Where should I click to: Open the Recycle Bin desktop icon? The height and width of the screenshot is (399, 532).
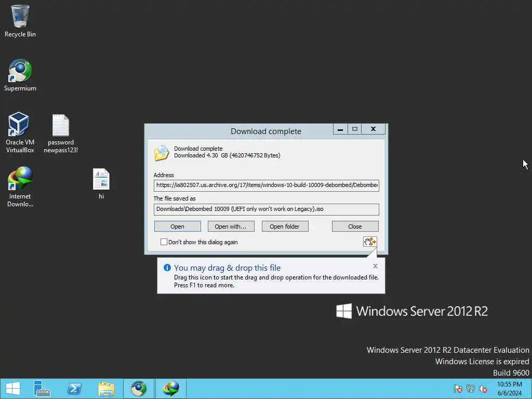pyautogui.click(x=20, y=21)
